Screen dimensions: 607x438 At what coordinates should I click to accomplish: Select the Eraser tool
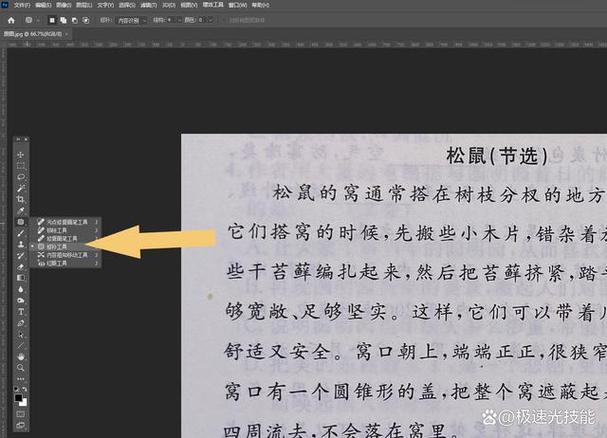click(x=21, y=267)
